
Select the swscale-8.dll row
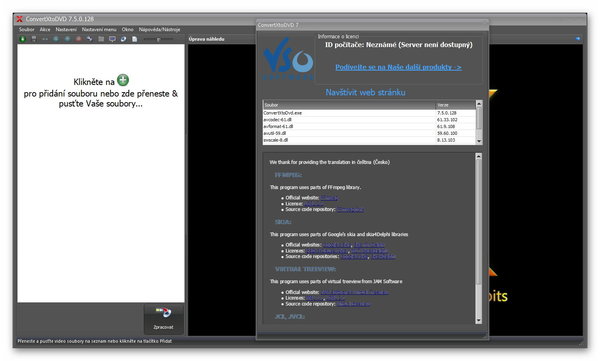(x=369, y=140)
